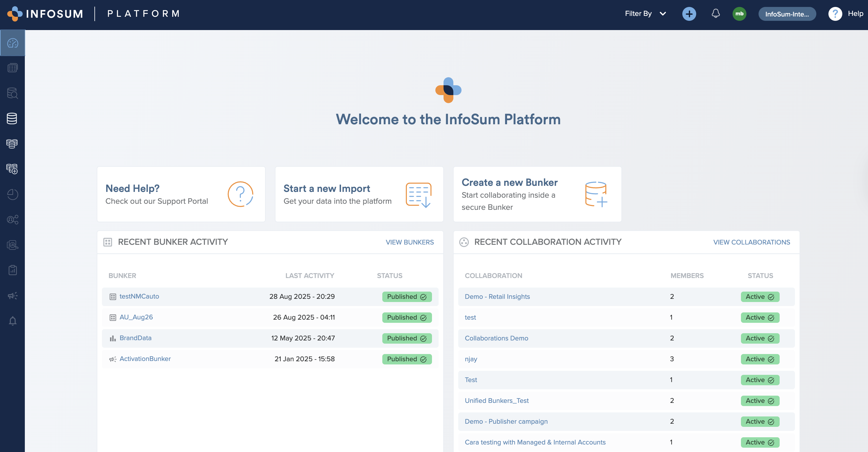
Task: Open the Unified Bunkers_Test collaboration
Action: (496, 400)
